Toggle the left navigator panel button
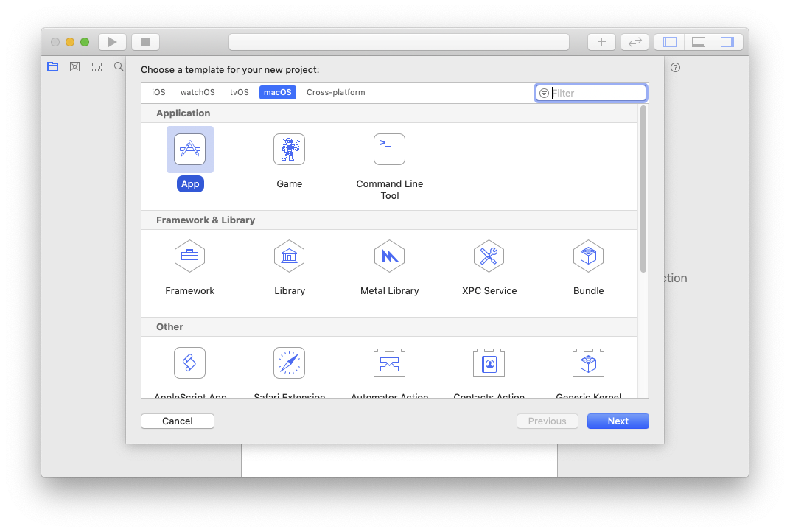Screen dimensions: 790x532 coord(670,42)
